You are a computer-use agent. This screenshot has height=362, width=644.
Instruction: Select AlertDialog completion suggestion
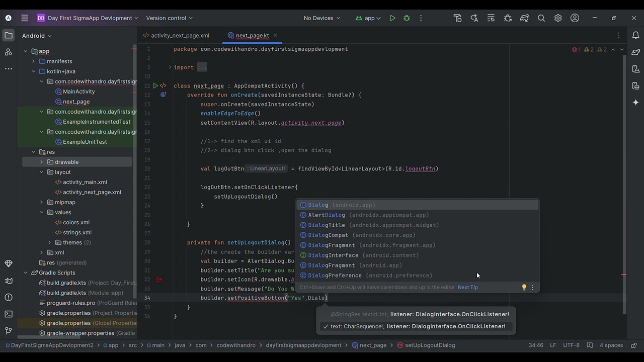tap(418, 215)
